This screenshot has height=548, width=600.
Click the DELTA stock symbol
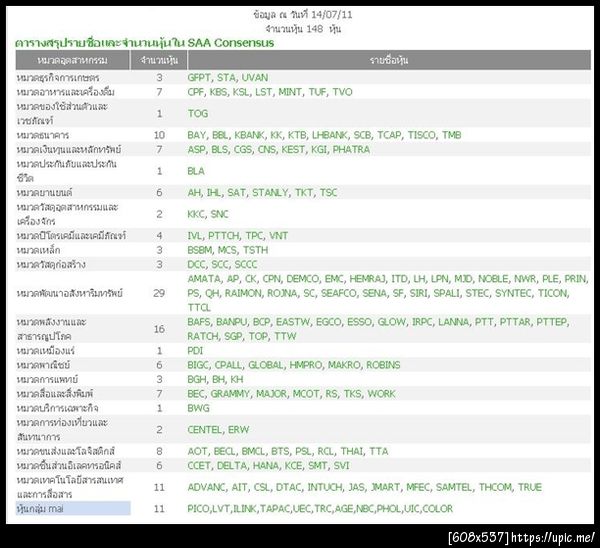pyautogui.click(x=232, y=466)
